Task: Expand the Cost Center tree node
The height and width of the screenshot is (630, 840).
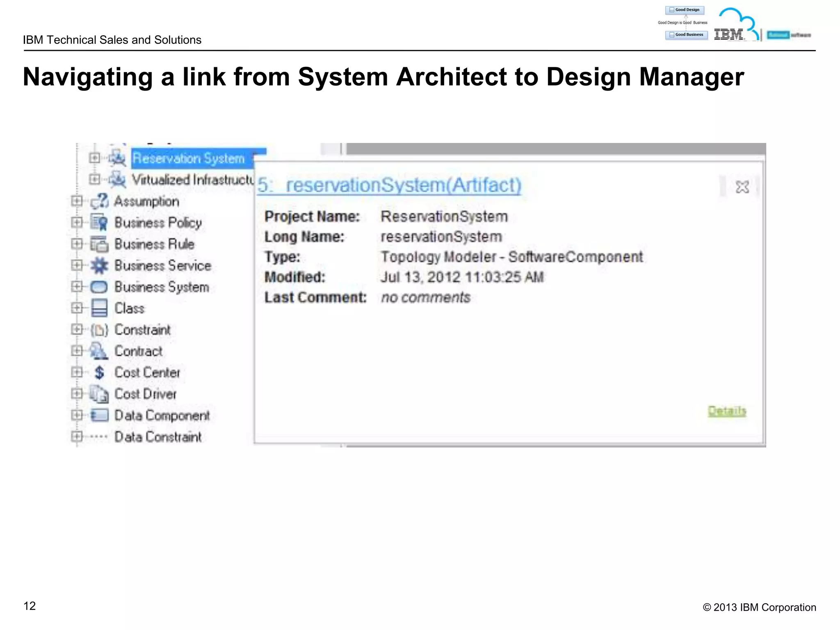Action: [77, 372]
